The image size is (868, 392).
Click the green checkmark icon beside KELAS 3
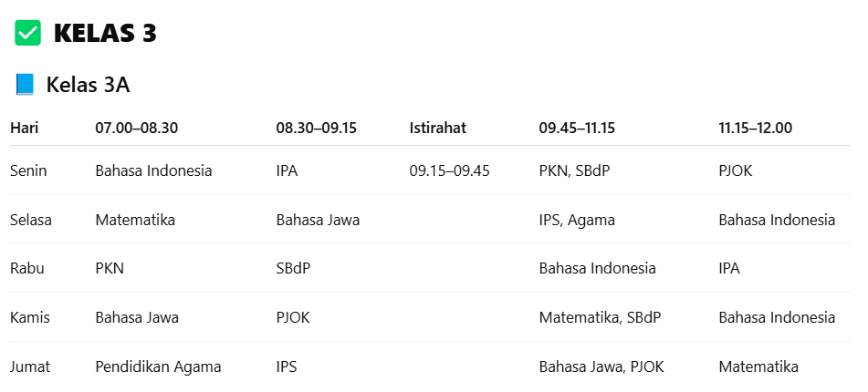coord(28,34)
